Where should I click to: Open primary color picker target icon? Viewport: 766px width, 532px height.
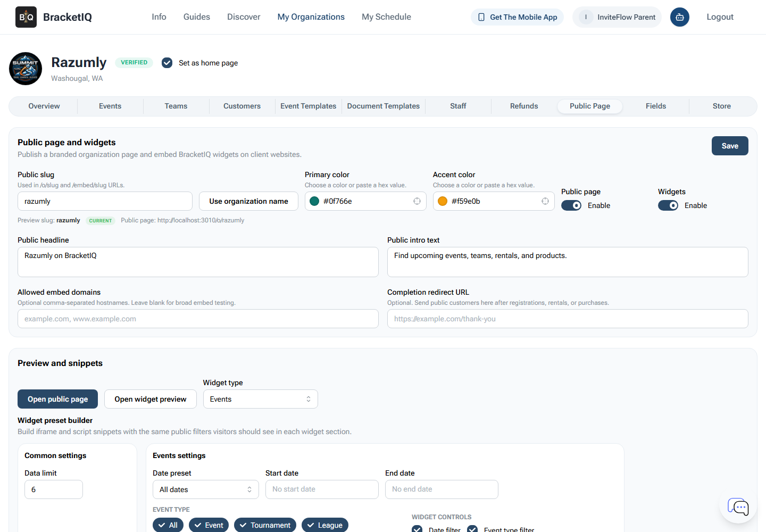tap(417, 201)
